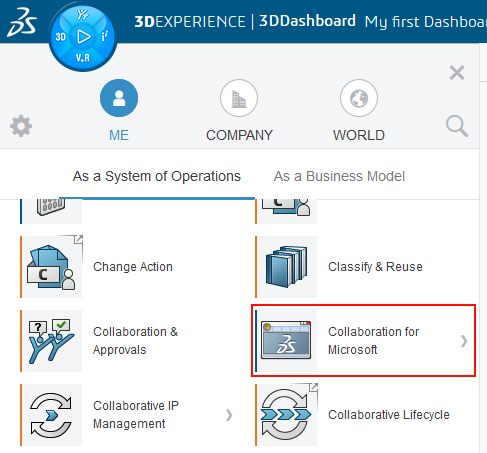The height and width of the screenshot is (453, 487).
Task: Click the Collaboration & Approvals label
Action: pyautogui.click(x=136, y=341)
